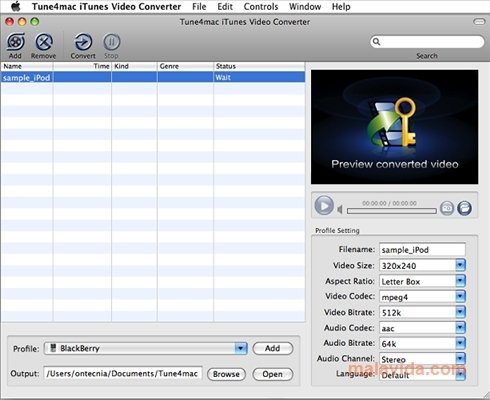490x400 pixels.
Task: Click the Add video toolbar icon
Action: (x=15, y=42)
